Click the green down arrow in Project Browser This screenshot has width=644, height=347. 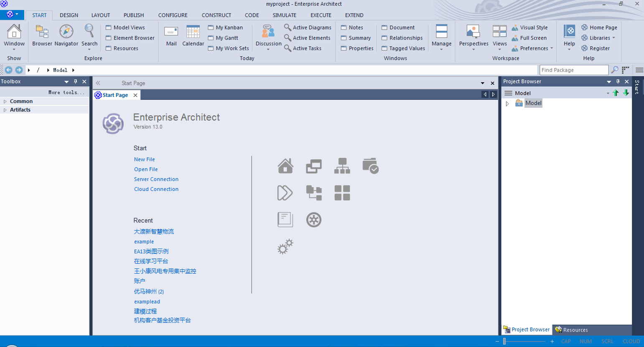coord(626,93)
